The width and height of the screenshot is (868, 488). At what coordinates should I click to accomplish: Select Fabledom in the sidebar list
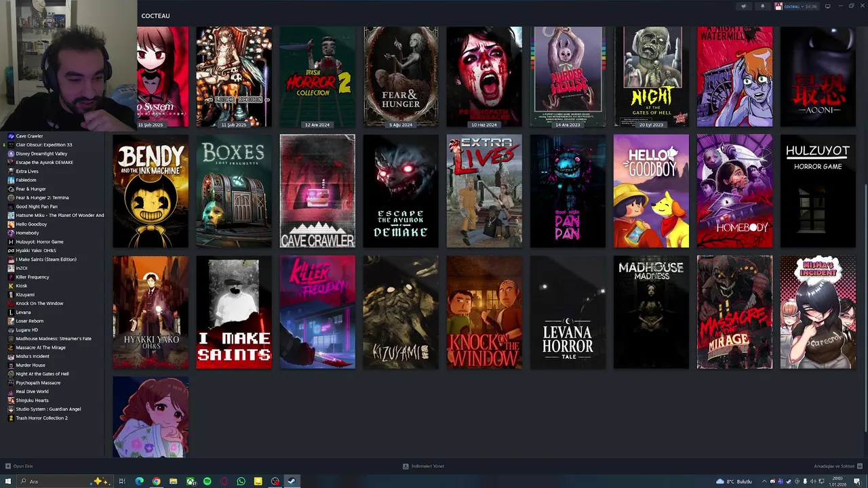point(26,180)
